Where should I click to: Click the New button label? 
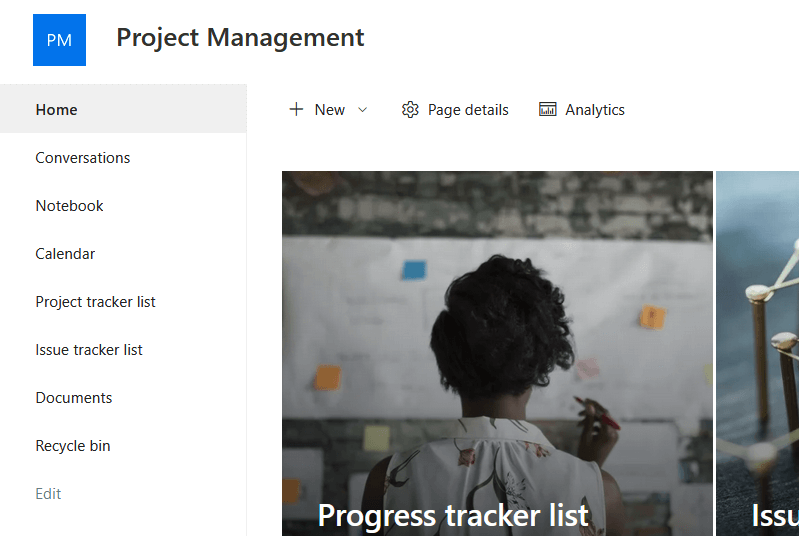click(330, 110)
